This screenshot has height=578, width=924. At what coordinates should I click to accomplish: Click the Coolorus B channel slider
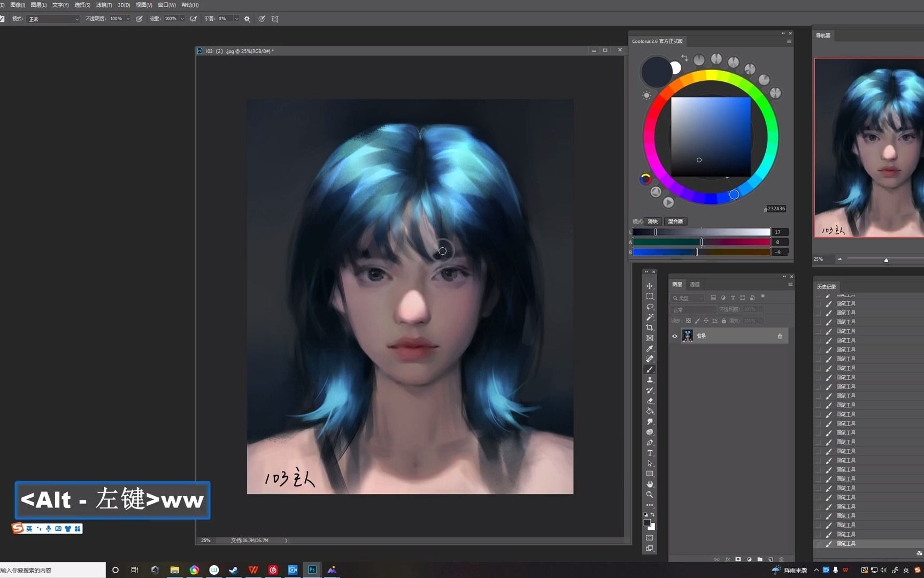click(702, 252)
